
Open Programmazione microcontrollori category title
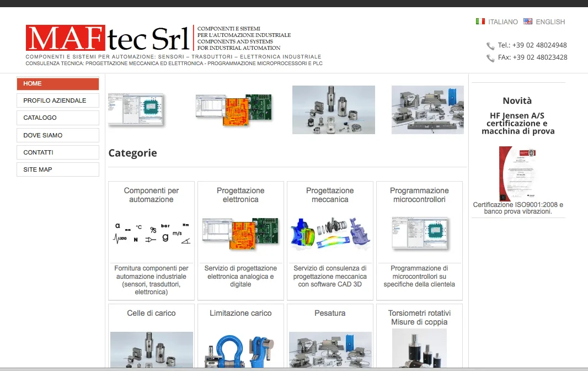click(x=419, y=195)
